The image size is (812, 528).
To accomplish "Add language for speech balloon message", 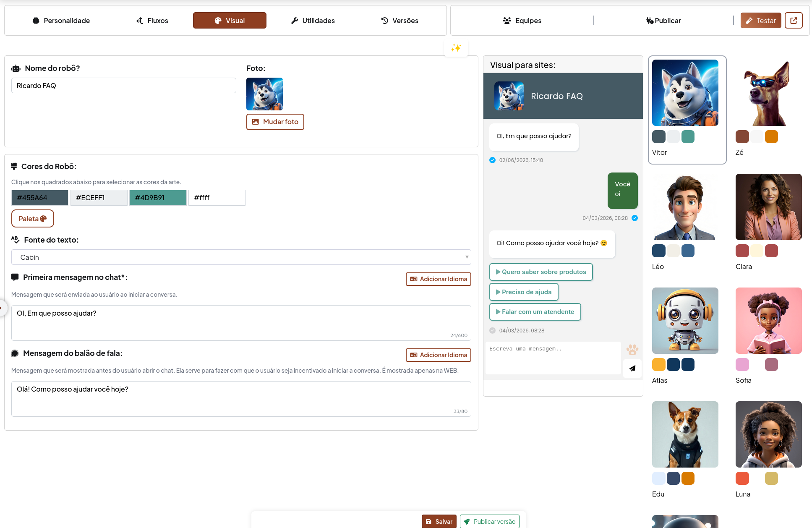I will tap(439, 355).
